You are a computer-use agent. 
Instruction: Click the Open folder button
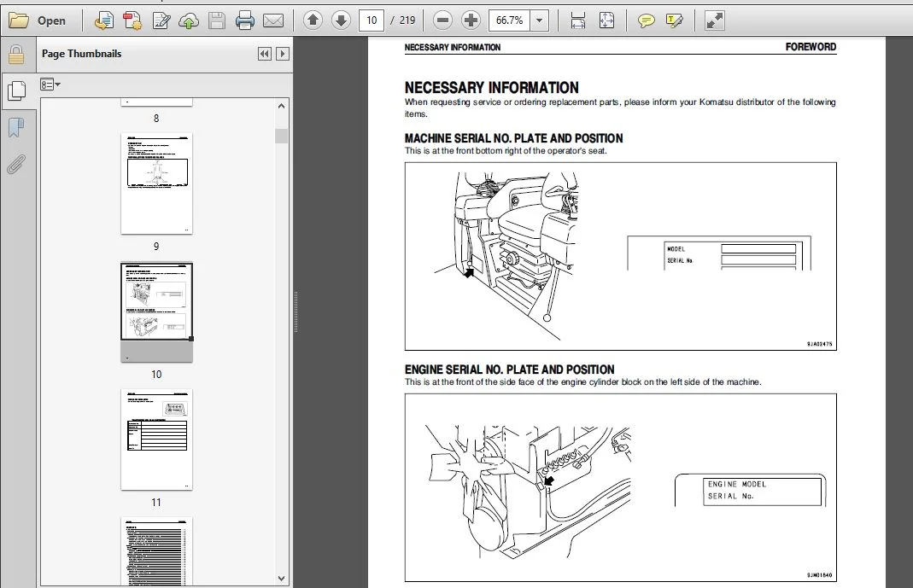pos(38,20)
